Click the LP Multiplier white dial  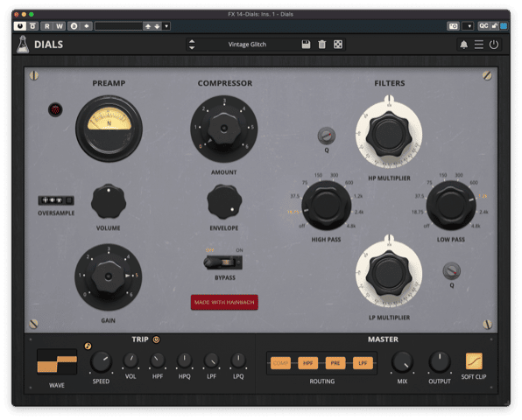(389, 273)
